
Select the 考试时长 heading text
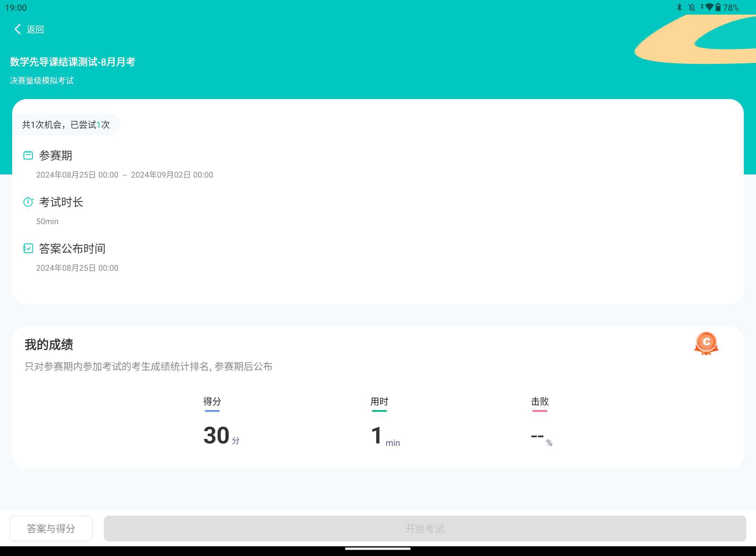tap(61, 202)
